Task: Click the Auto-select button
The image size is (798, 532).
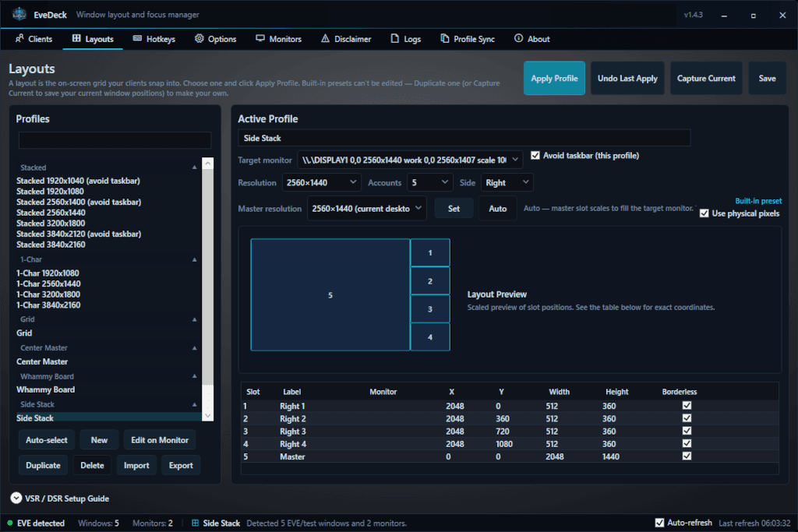Action: pos(46,440)
